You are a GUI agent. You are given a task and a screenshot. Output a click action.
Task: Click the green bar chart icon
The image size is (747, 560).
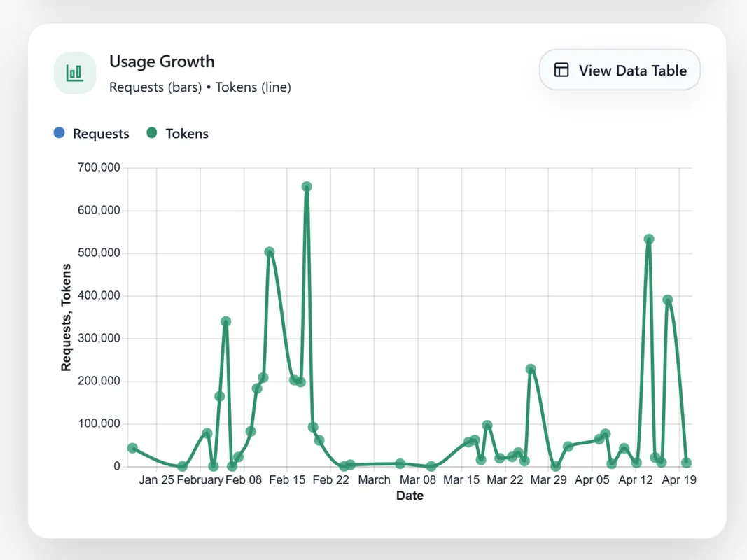point(75,73)
